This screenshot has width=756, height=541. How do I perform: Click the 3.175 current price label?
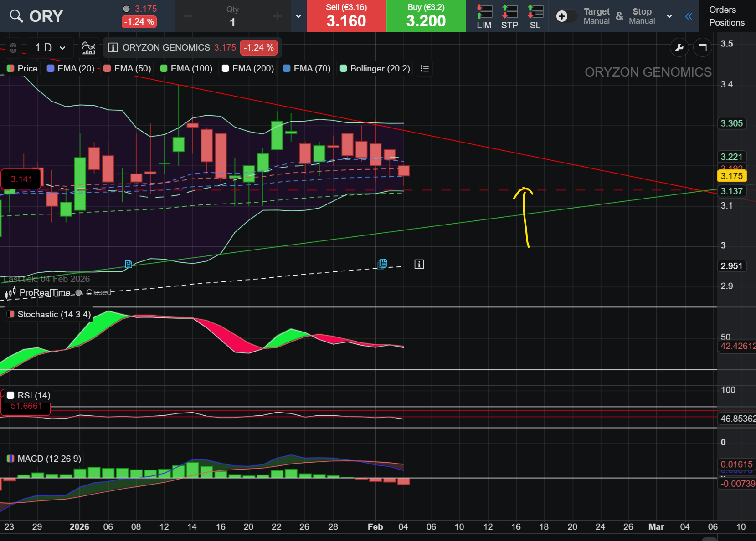tap(731, 176)
